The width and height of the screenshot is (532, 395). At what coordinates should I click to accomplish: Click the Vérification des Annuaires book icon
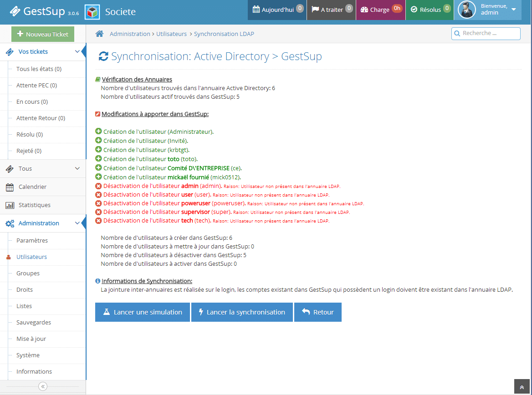coord(98,79)
